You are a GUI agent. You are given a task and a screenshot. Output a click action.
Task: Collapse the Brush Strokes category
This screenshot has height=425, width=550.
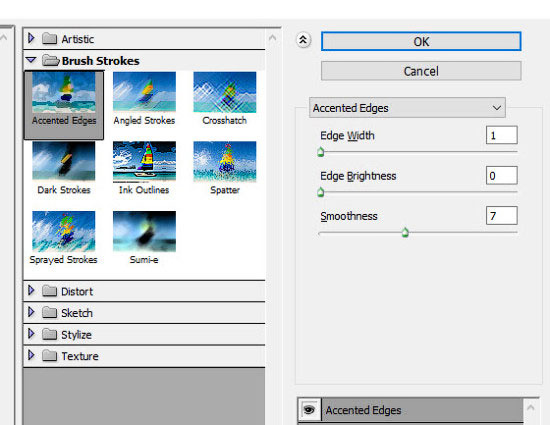(31, 60)
